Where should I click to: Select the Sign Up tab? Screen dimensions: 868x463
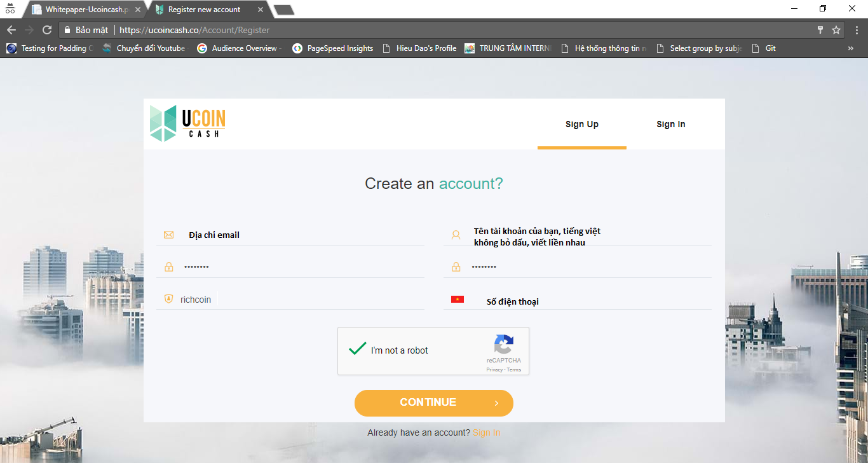581,124
